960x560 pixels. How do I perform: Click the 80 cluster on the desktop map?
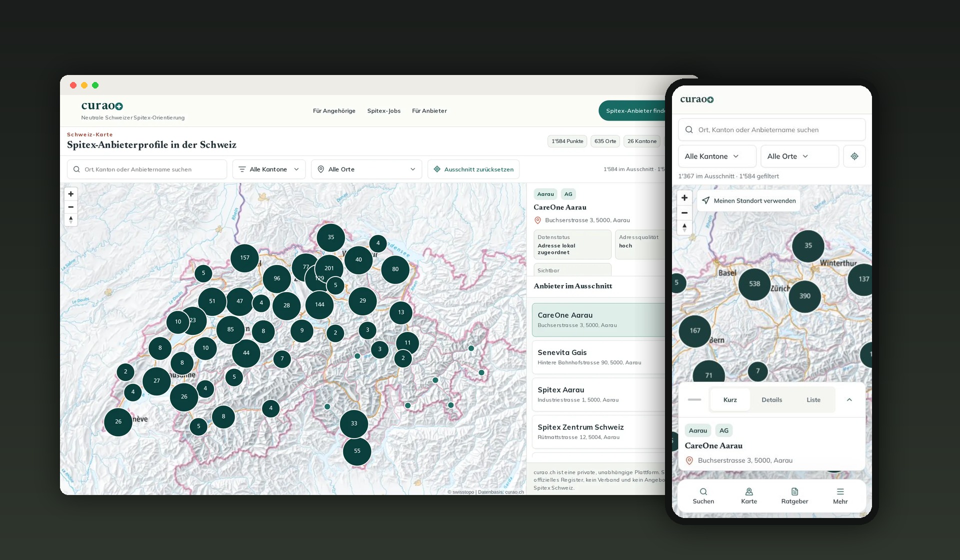[395, 269]
